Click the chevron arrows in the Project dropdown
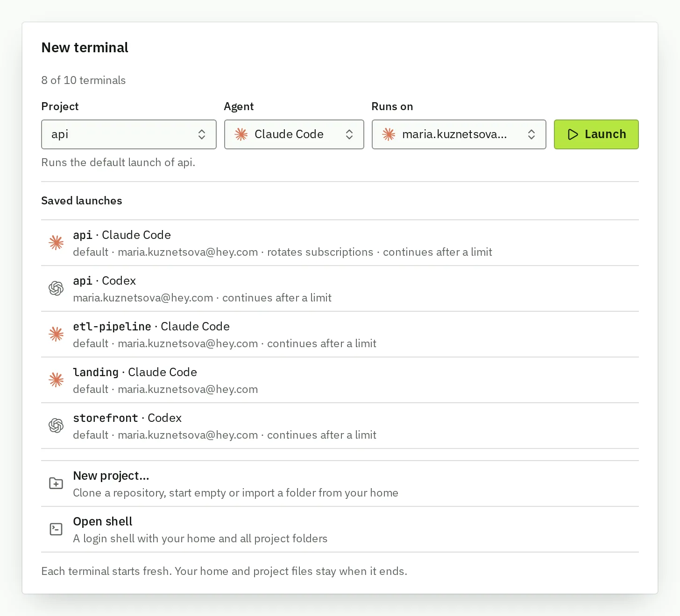Image resolution: width=680 pixels, height=616 pixels. pyautogui.click(x=202, y=134)
